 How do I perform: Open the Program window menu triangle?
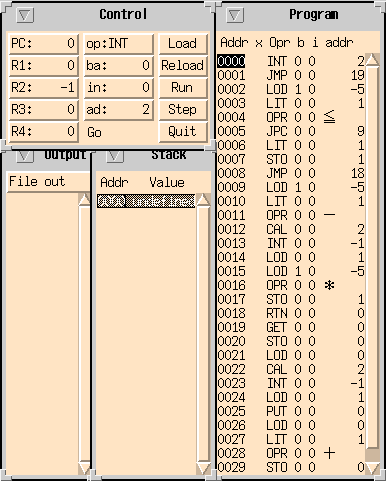click(x=235, y=15)
